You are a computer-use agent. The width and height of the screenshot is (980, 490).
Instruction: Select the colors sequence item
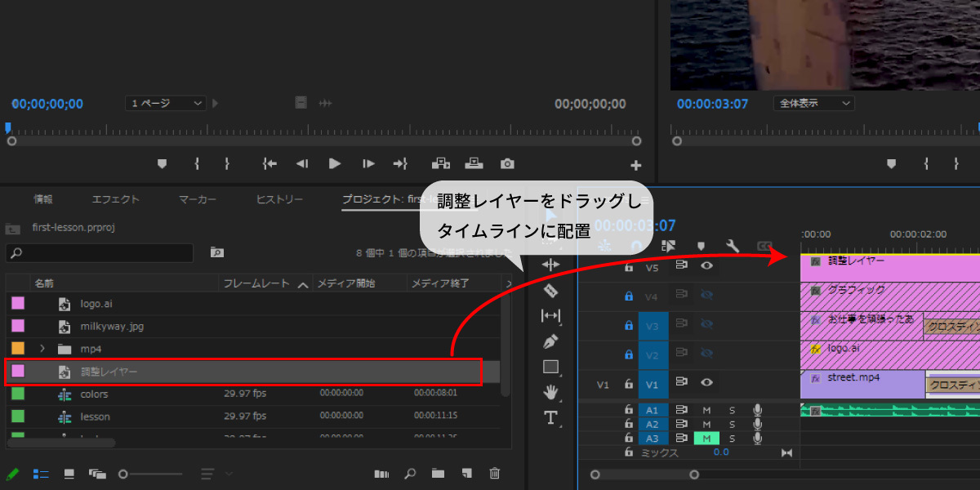tap(94, 394)
